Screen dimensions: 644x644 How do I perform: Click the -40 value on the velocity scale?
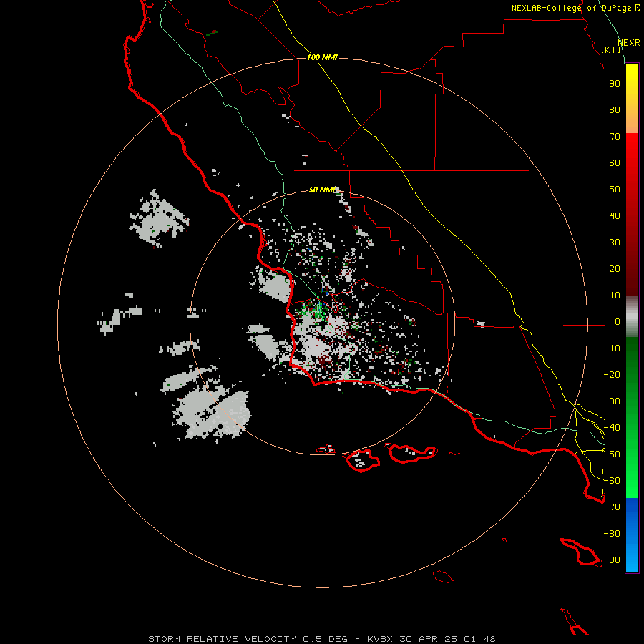(x=612, y=428)
